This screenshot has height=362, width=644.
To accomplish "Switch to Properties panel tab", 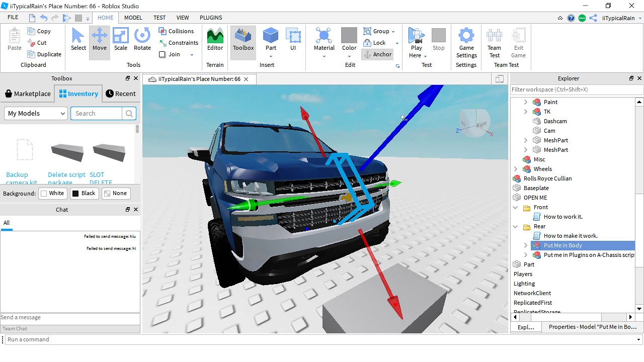I will pyautogui.click(x=593, y=327).
